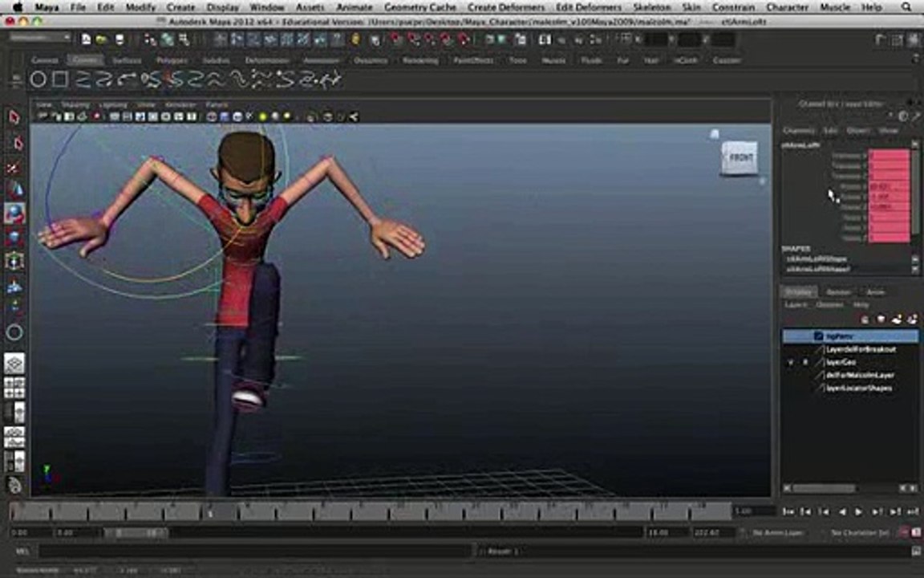Click the last curve shelf icon
The width and height of the screenshot is (924, 578).
[330, 79]
